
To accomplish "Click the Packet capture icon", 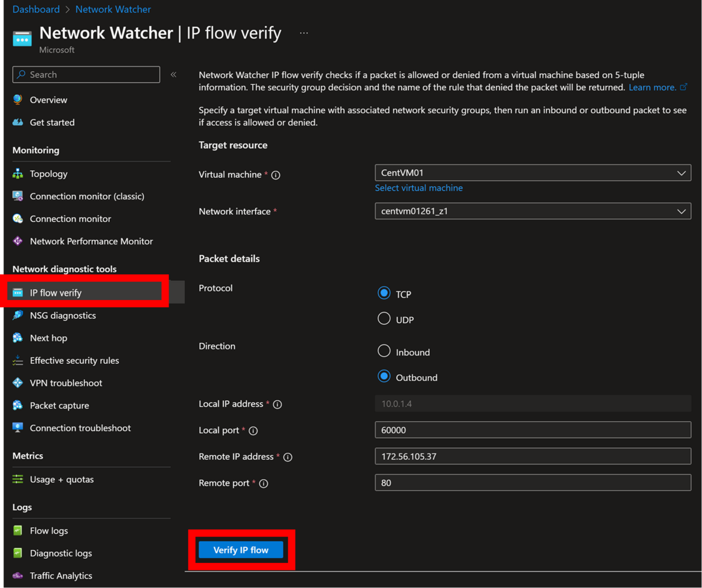I will pyautogui.click(x=18, y=405).
